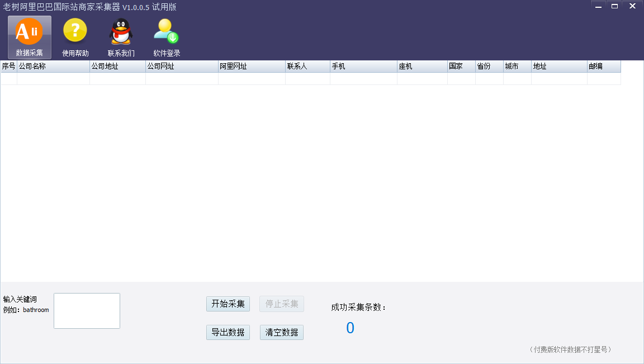Click the 公司网址 column header
This screenshot has height=364, width=644.
pos(182,66)
